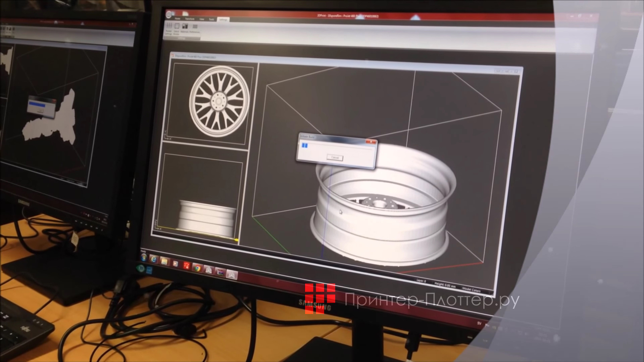Open the Materials panel icon
The height and width of the screenshot is (362, 644).
[x=185, y=27]
